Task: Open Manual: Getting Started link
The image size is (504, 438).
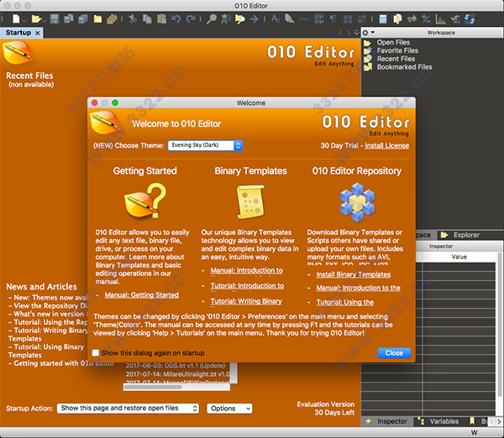Action: pos(141,295)
